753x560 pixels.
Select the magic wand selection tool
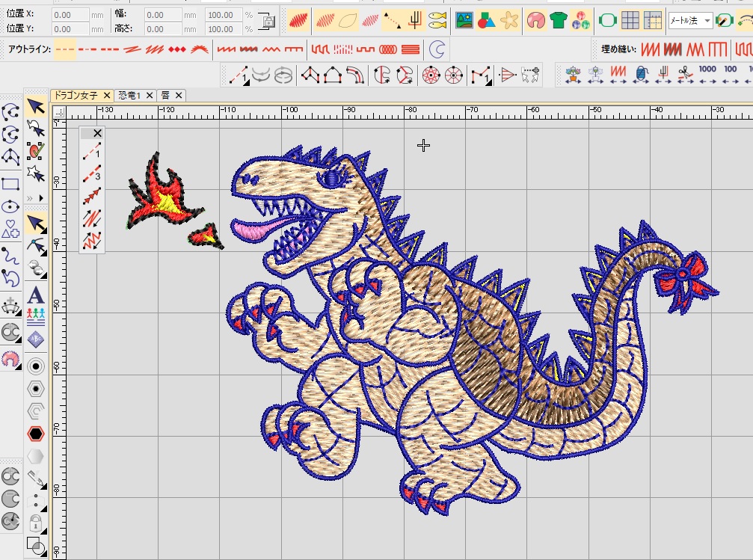pyautogui.click(x=36, y=173)
